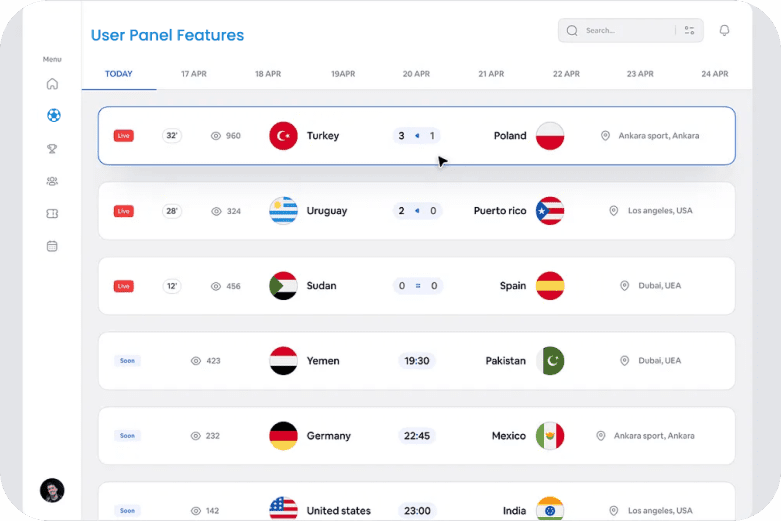Select the soccer ball matches icon
The height and width of the screenshot is (521, 781).
click(54, 116)
